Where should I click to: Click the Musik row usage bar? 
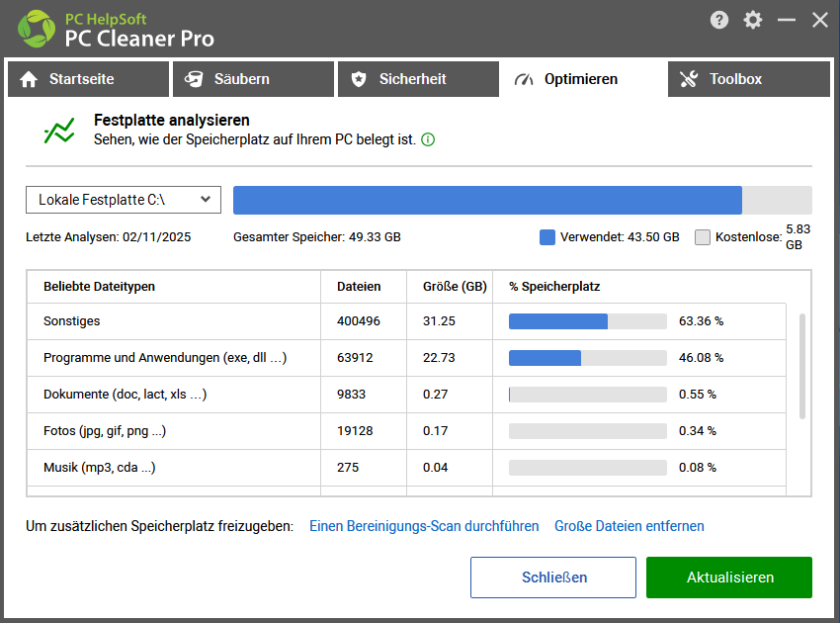click(x=588, y=468)
